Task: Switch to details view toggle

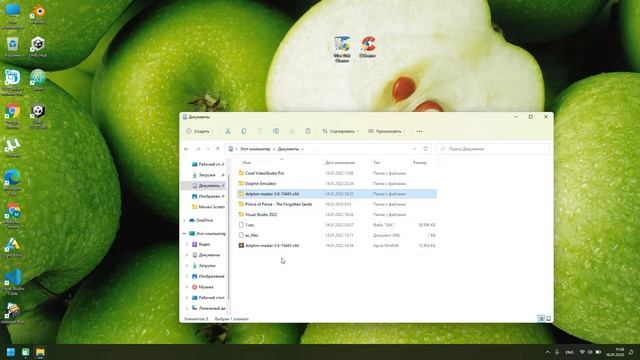Action: [x=541, y=318]
